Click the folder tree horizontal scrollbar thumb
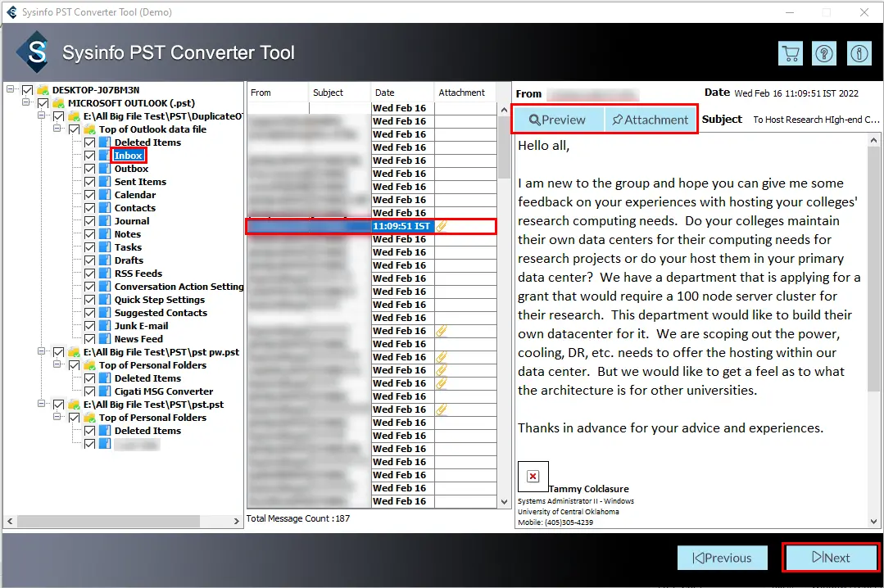Screen dimensions: 884x588 pos(108,522)
